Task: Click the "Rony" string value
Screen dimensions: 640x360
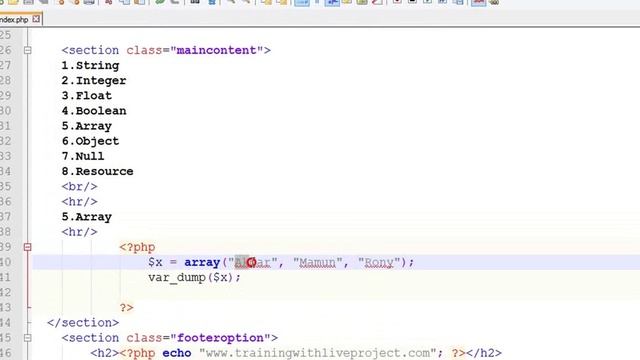Action: click(379, 262)
